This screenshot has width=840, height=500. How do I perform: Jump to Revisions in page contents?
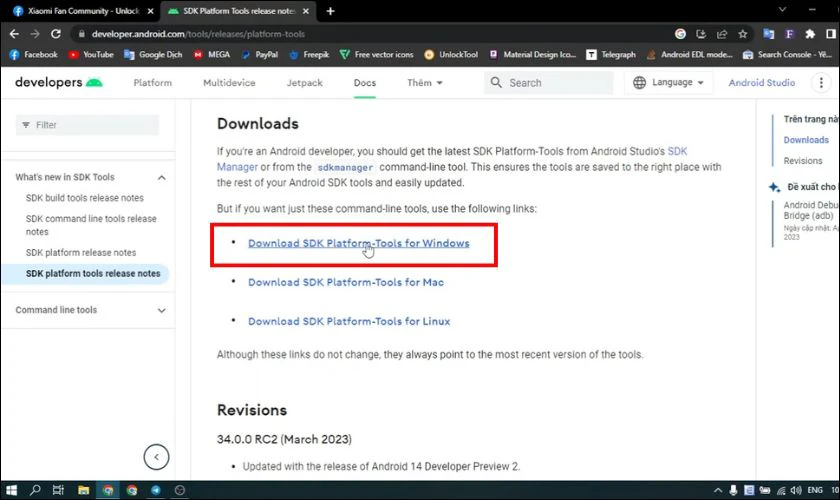click(x=802, y=161)
